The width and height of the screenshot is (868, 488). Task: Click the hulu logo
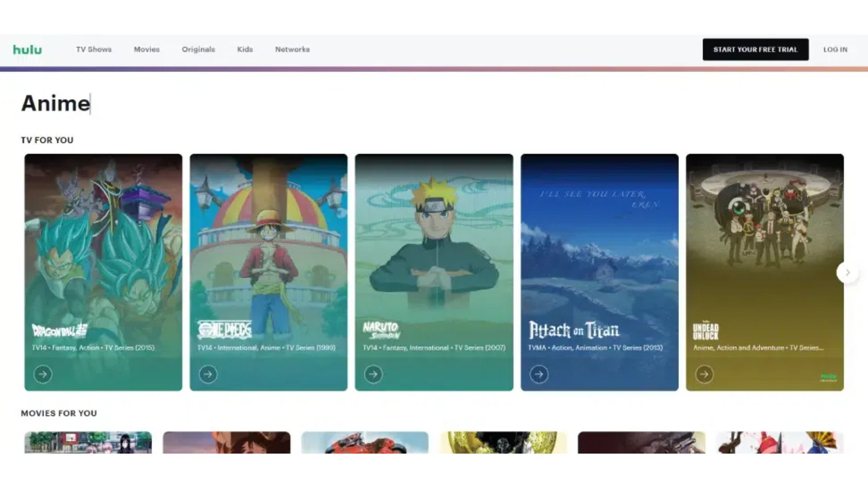(28, 50)
